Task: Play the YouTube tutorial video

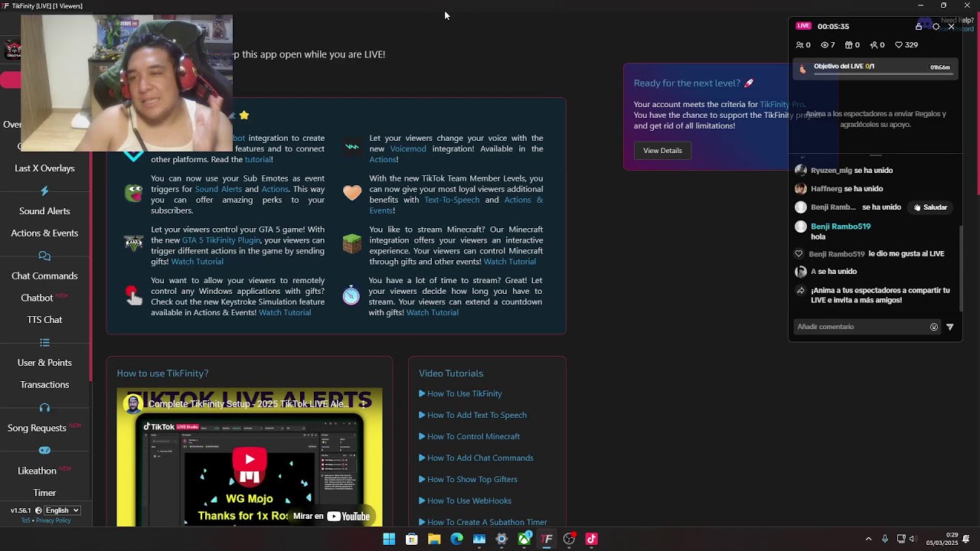Action: [250, 459]
